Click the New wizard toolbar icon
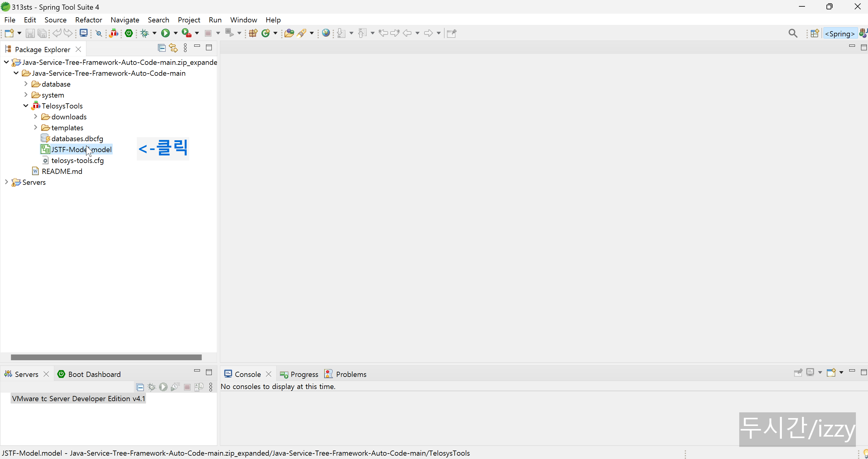 9,33
